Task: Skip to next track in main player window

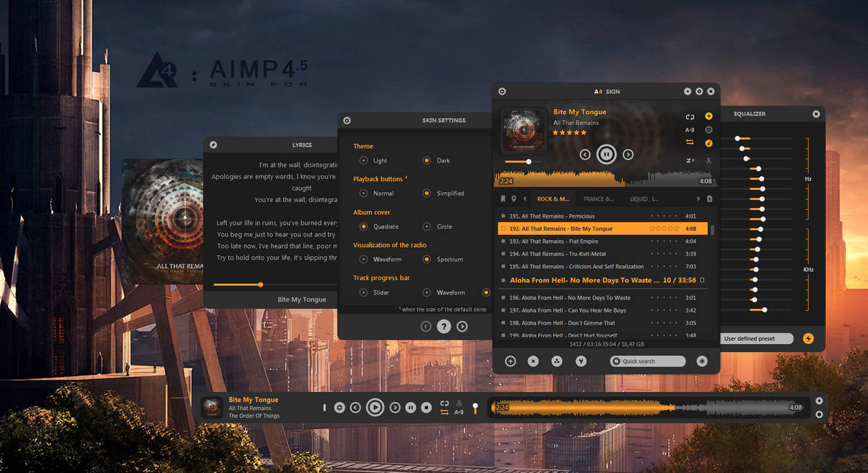Action: click(628, 154)
